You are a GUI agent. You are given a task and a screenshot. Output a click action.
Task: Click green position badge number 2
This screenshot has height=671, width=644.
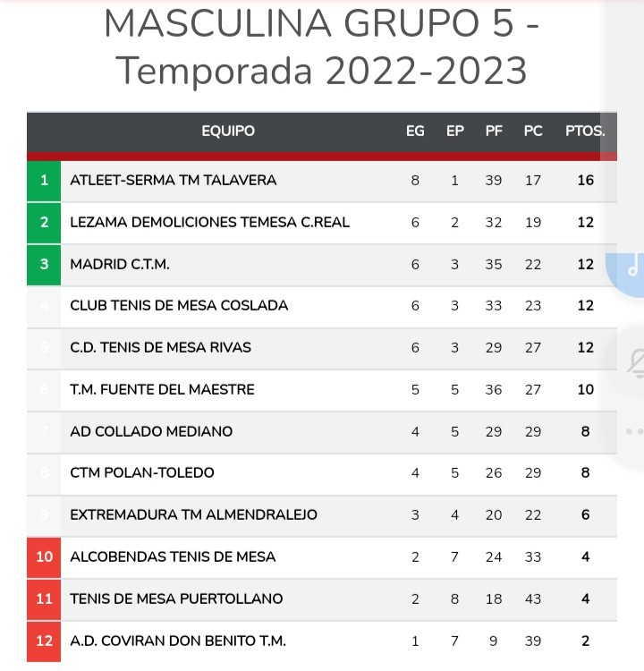[44, 222]
